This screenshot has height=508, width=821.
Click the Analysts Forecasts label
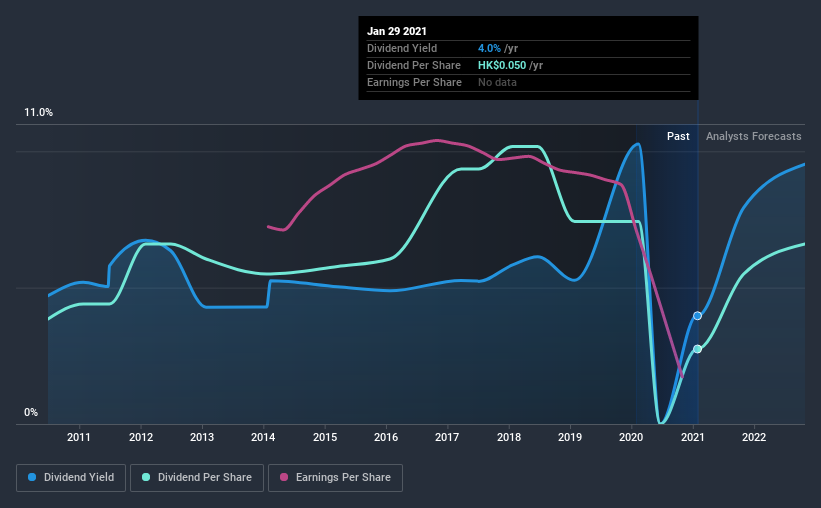(753, 136)
